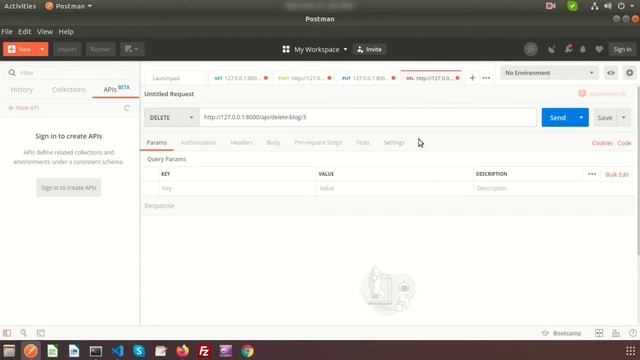Open the tab options ellipsis menu
This screenshot has height=360, width=640.
(486, 78)
